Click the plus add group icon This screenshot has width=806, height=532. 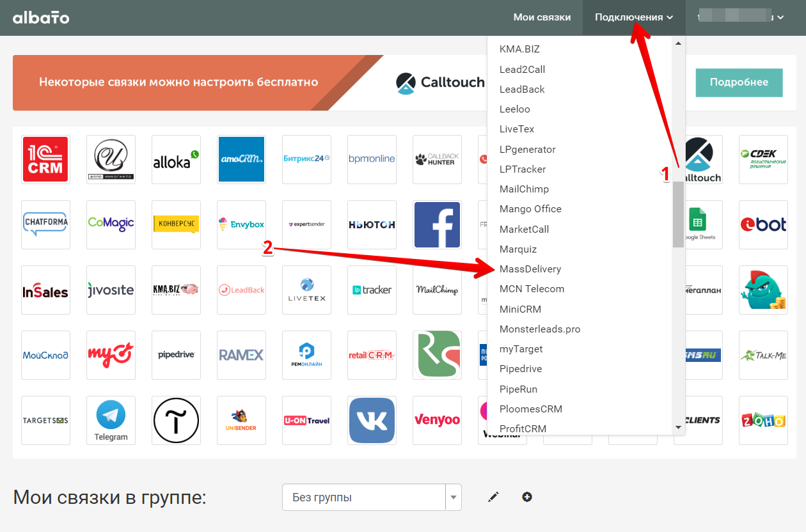coord(527,497)
